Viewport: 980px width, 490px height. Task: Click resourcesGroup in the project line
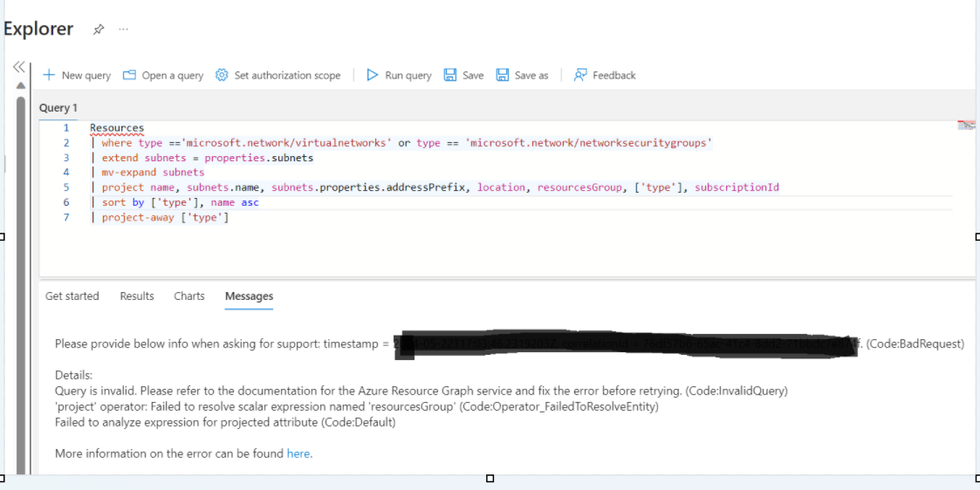pos(579,187)
